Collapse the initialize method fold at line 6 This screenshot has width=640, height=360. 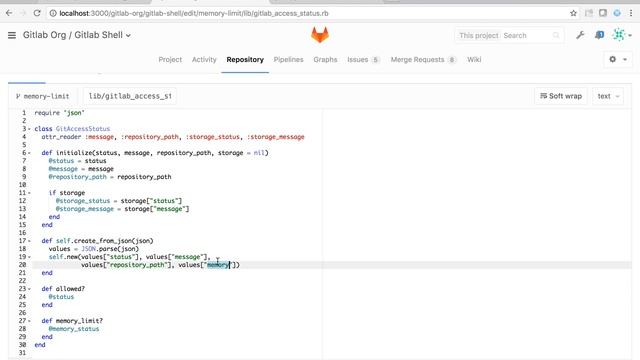29,153
